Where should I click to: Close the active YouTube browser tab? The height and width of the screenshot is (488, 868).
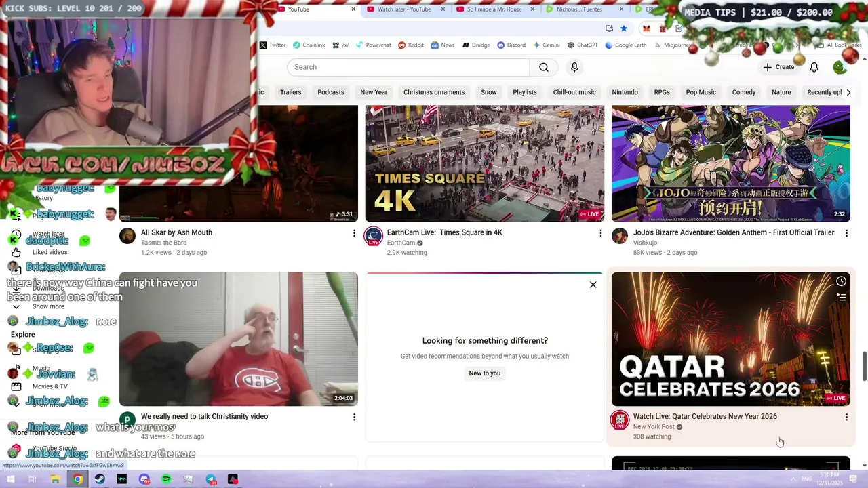pos(353,9)
